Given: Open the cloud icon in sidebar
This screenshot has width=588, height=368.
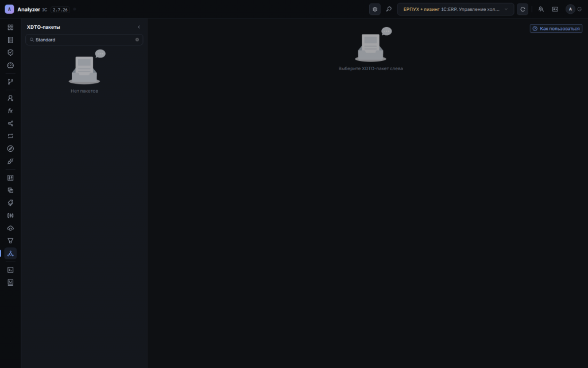Looking at the screenshot, I should [10, 228].
